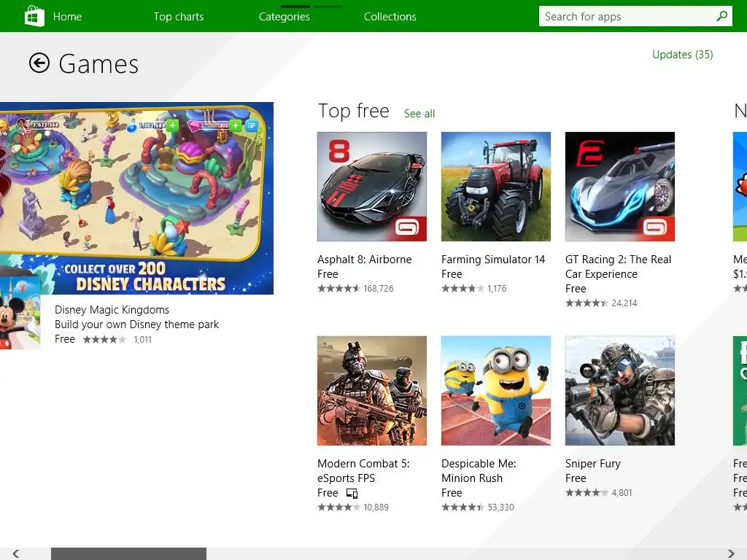This screenshot has height=560, width=747.
Task: Click Free price under Sniper Fury
Action: [x=576, y=478]
